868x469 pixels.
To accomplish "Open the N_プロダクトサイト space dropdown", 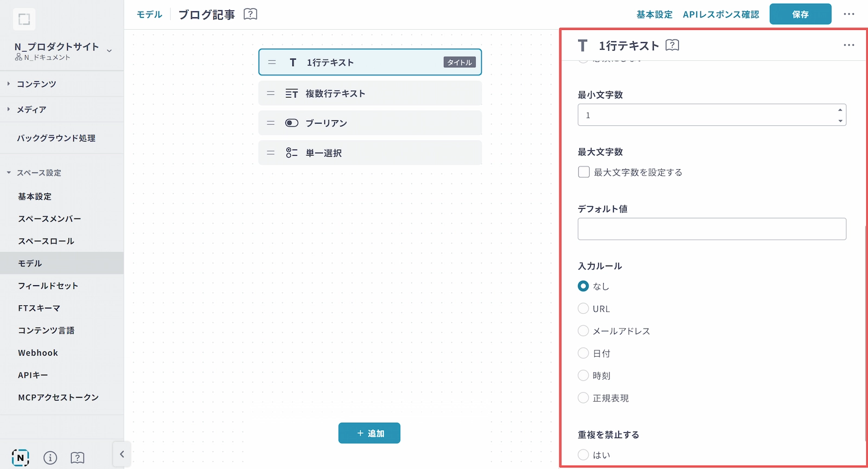I will 109,51.
